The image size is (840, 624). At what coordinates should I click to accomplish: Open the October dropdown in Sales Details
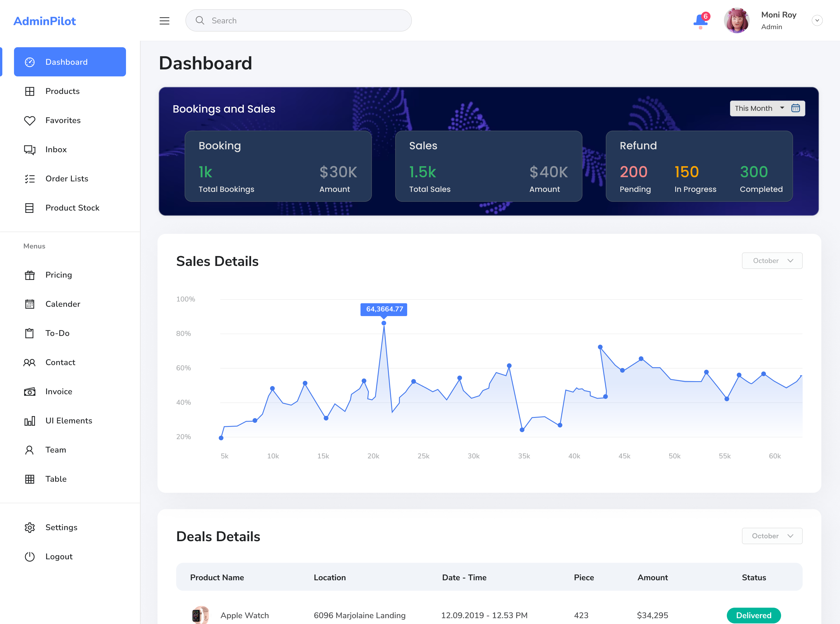tap(772, 261)
